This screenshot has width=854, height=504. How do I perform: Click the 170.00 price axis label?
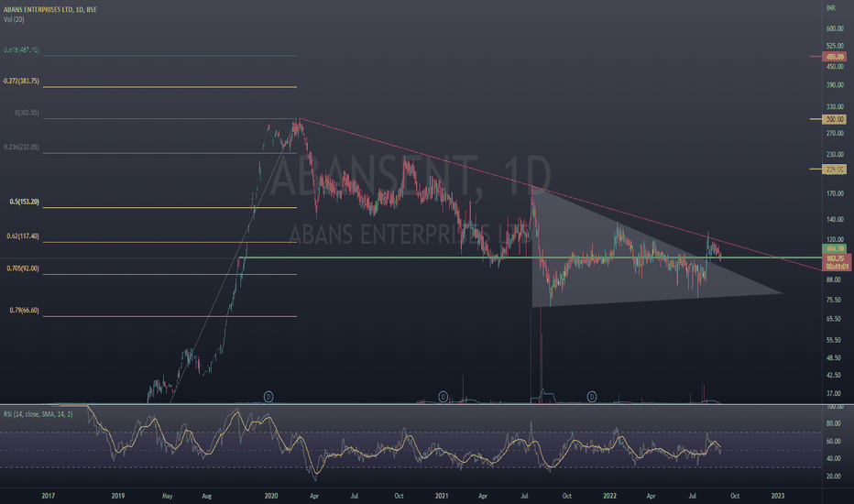coord(835,193)
